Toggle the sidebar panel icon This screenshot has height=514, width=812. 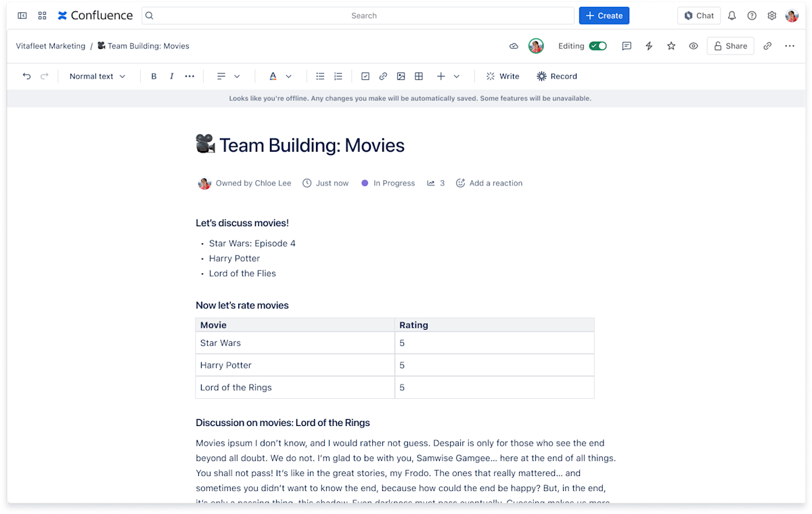click(22, 16)
